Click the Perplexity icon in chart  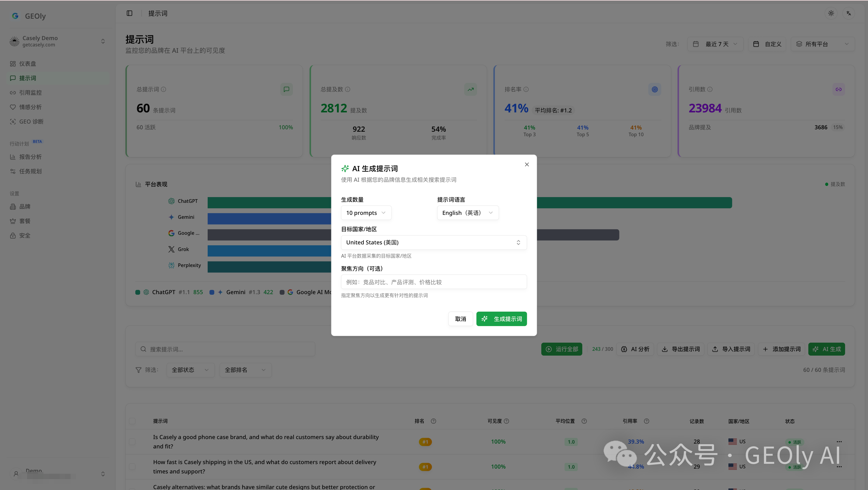171,265
